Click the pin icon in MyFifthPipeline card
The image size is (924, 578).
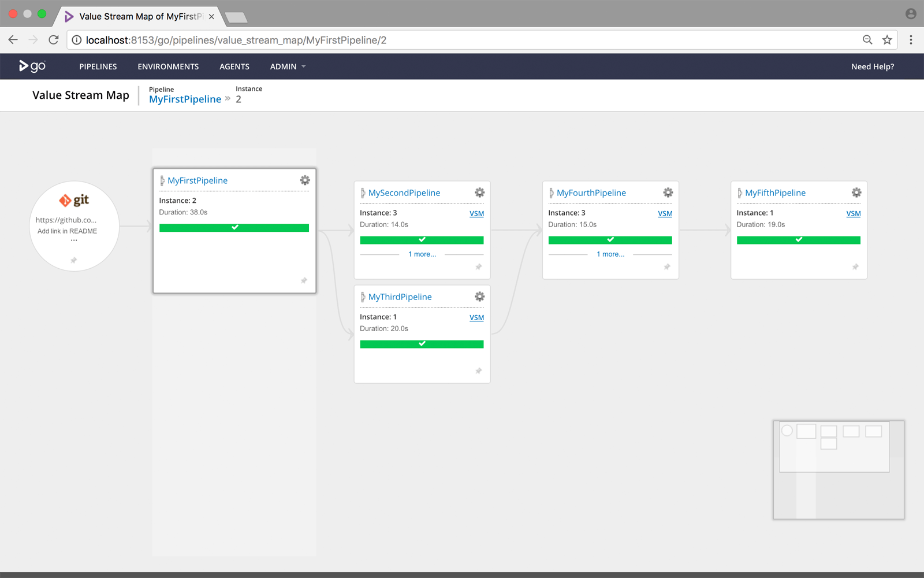point(855,266)
